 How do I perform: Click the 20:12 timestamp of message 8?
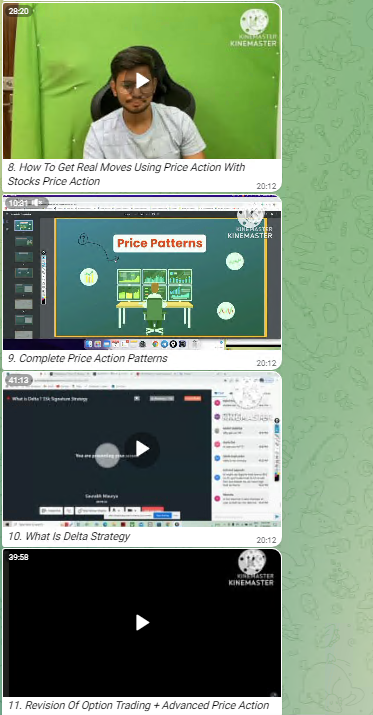pos(266,186)
